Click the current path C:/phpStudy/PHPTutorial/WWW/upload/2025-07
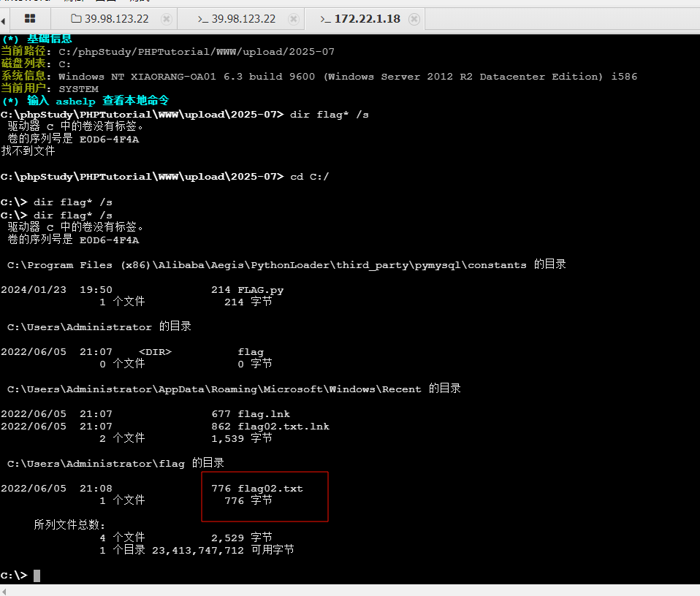700x596 pixels. click(x=197, y=52)
